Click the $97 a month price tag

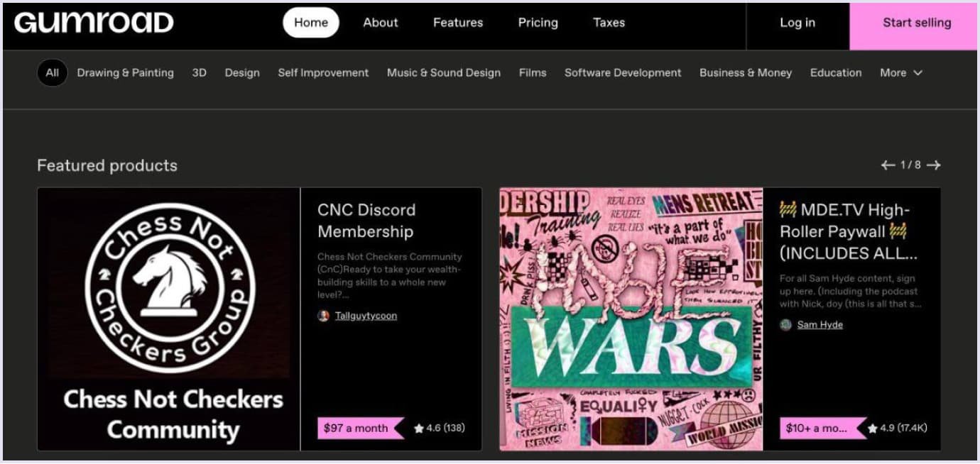pyautogui.click(x=361, y=428)
